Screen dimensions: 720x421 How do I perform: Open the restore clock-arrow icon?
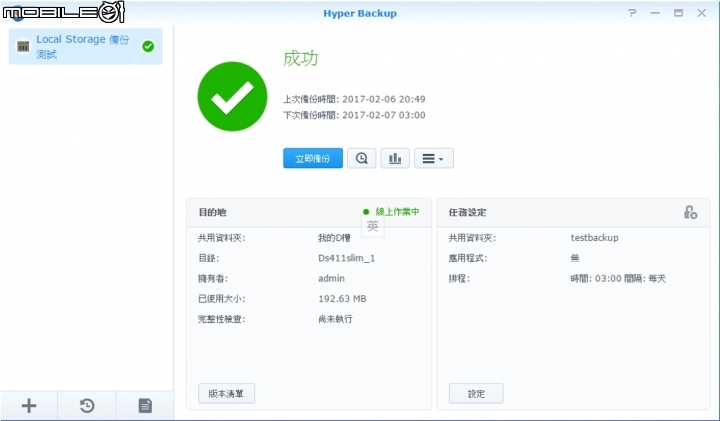tap(87, 405)
